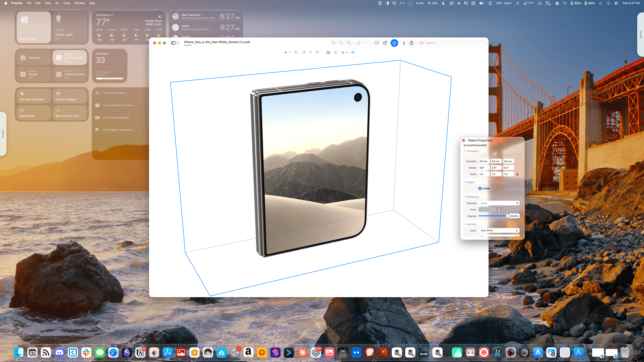Click the sliders adjustment icon
The image size is (644, 362).
(x=335, y=52)
